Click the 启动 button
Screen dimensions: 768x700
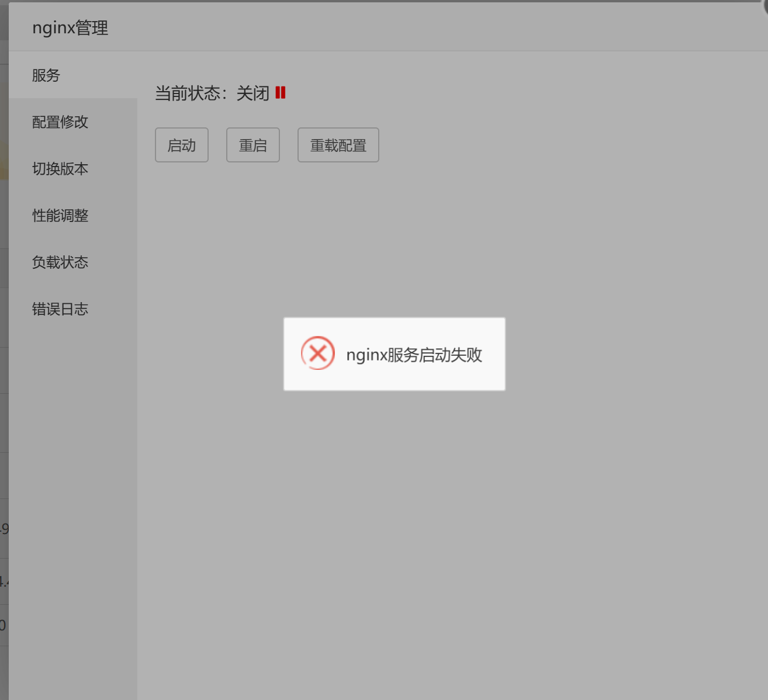pos(182,145)
